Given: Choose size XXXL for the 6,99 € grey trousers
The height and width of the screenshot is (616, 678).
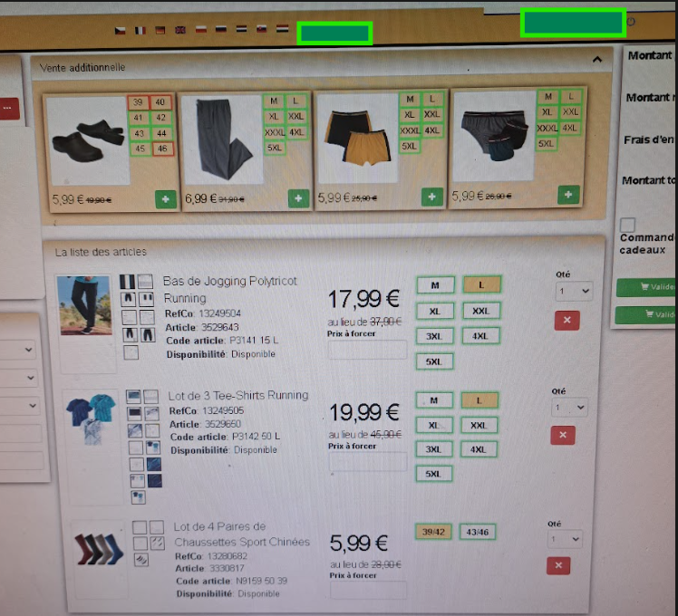Looking at the screenshot, I should click(274, 132).
